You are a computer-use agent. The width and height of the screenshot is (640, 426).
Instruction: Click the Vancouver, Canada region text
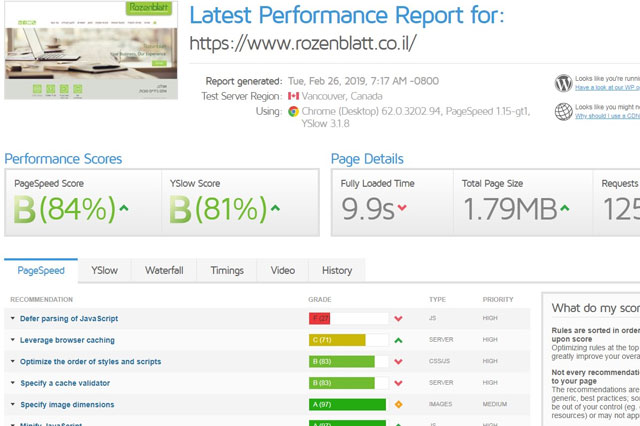coord(342,96)
